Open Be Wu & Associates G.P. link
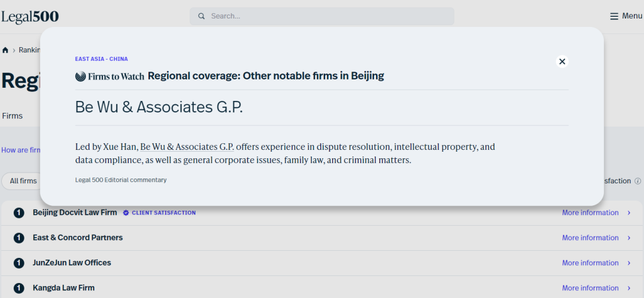 [187, 147]
